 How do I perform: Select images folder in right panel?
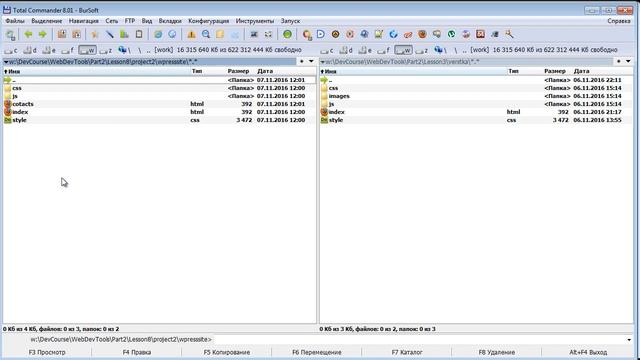tap(476, 96)
